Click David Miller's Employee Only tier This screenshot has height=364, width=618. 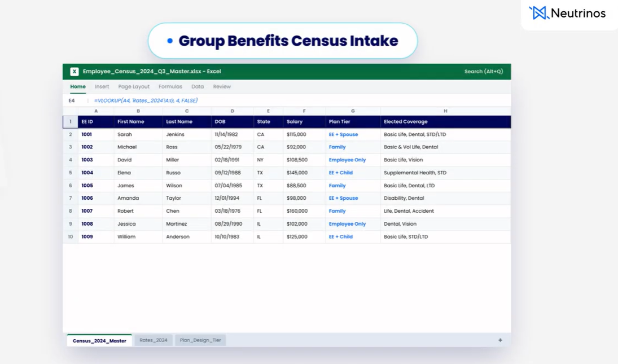(353, 160)
